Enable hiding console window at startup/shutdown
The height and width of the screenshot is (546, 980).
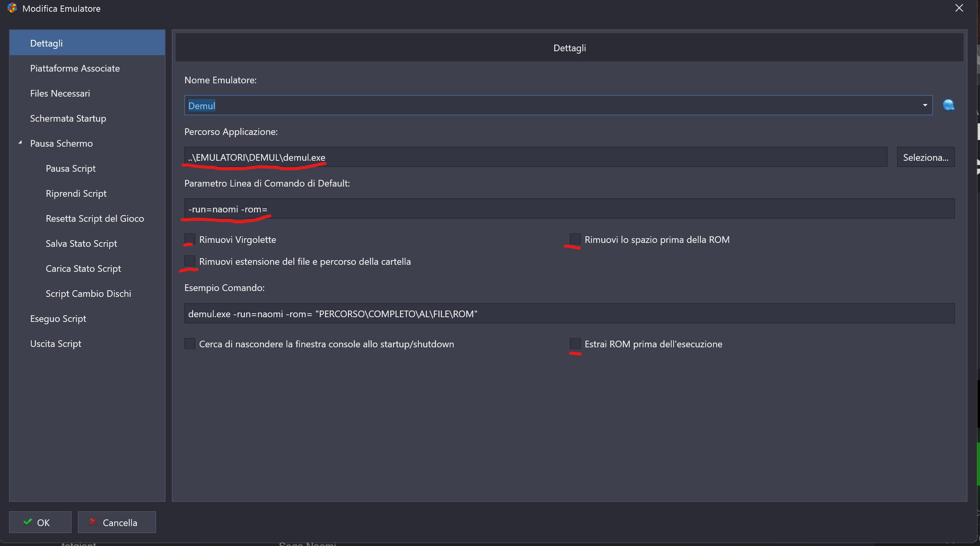click(x=190, y=344)
